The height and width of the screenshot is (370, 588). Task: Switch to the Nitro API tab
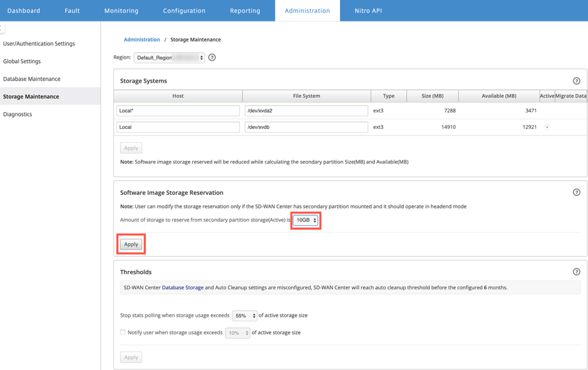[368, 11]
